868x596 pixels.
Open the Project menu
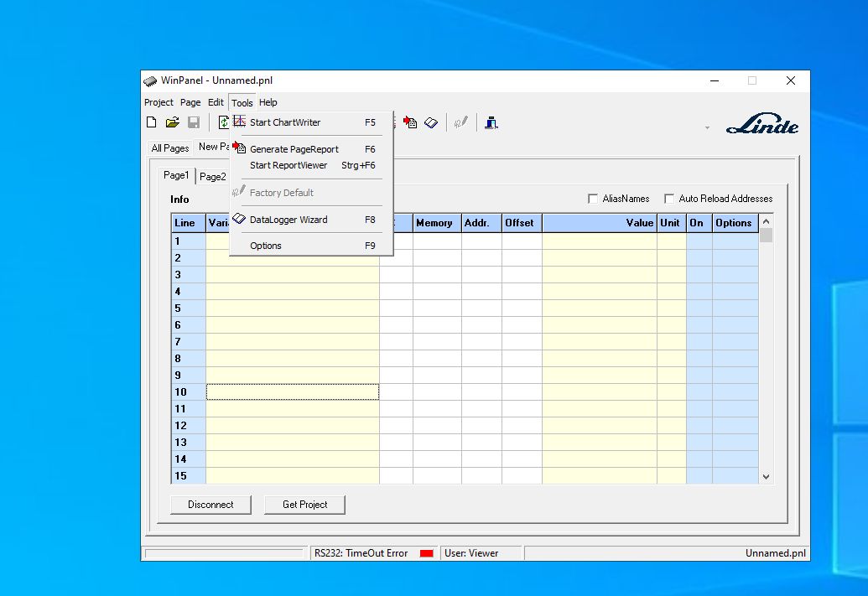[159, 102]
